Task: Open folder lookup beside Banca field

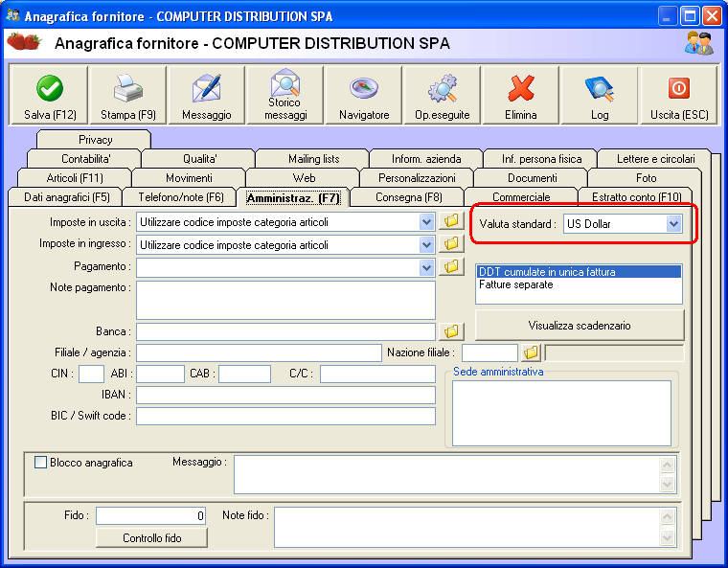Action: pyautogui.click(x=451, y=331)
